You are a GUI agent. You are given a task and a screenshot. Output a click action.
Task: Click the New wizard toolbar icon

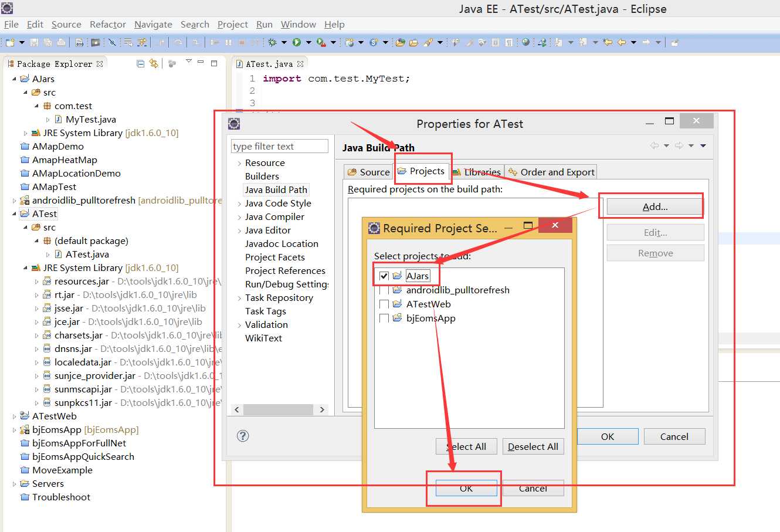coord(10,42)
